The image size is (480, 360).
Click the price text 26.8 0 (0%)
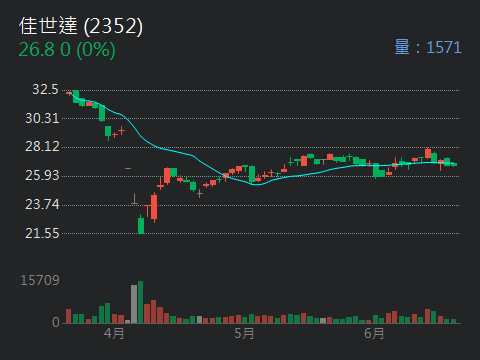pos(67,50)
